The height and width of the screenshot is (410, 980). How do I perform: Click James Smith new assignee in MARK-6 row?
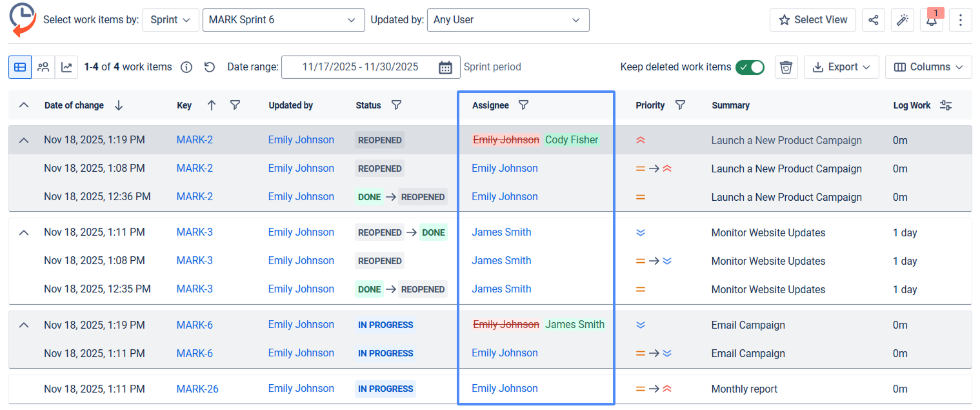pos(575,325)
